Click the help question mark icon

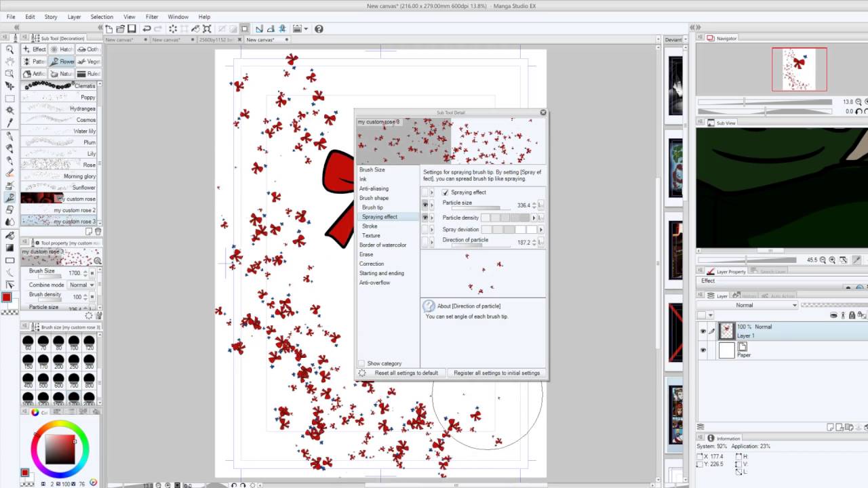[x=319, y=28]
